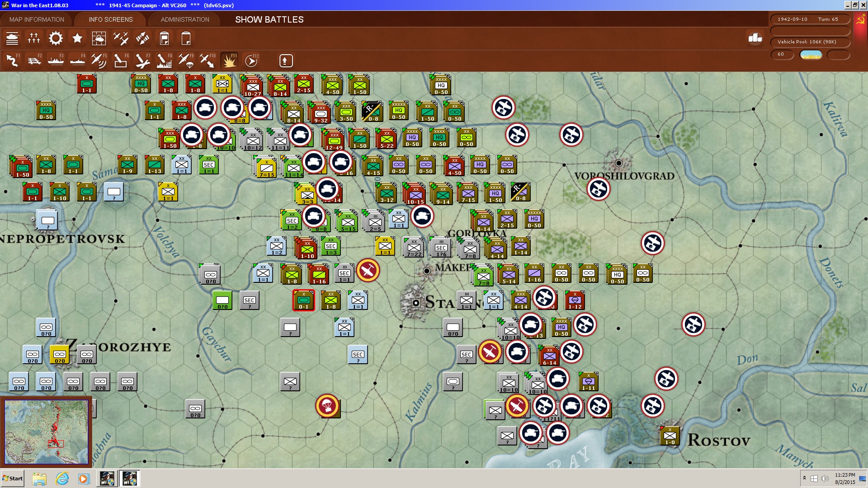The image size is (868, 488).
Task: Select the 10-27 unit stack
Action: [x=253, y=86]
